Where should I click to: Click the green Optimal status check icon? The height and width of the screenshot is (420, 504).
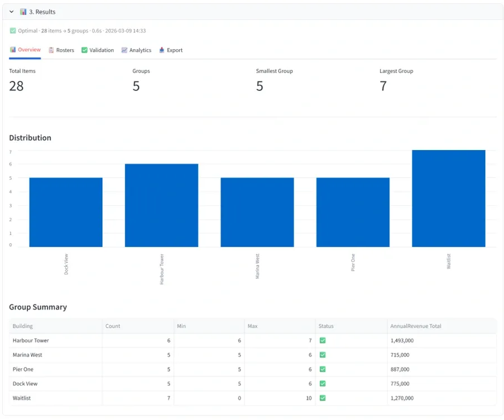pos(13,31)
